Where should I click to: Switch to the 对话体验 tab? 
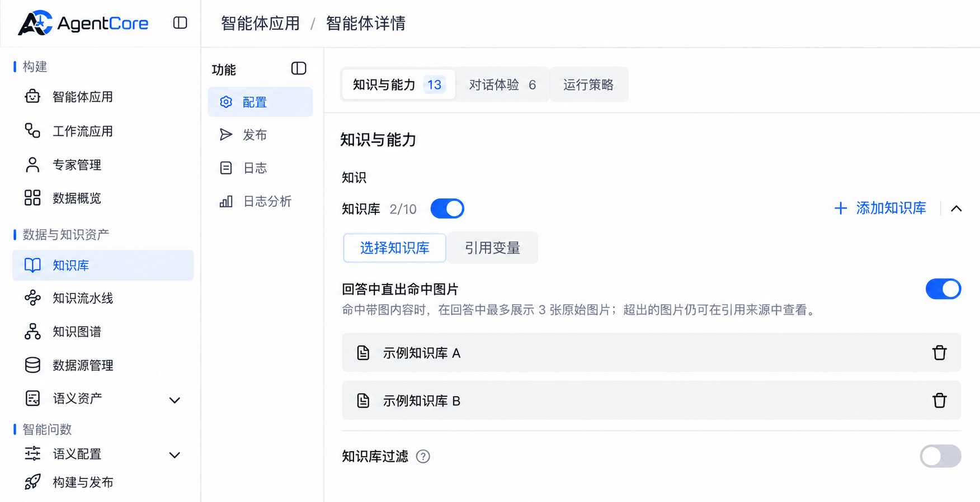pyautogui.click(x=502, y=84)
